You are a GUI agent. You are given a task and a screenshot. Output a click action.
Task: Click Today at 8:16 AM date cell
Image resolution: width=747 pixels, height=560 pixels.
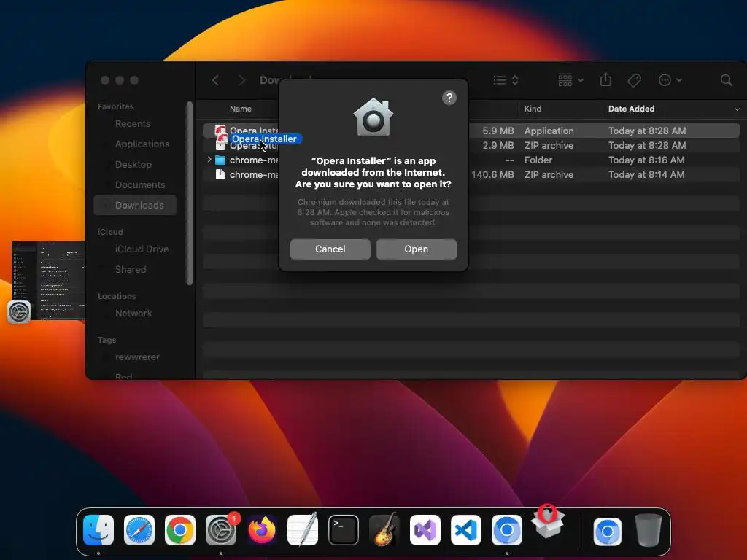click(x=646, y=160)
